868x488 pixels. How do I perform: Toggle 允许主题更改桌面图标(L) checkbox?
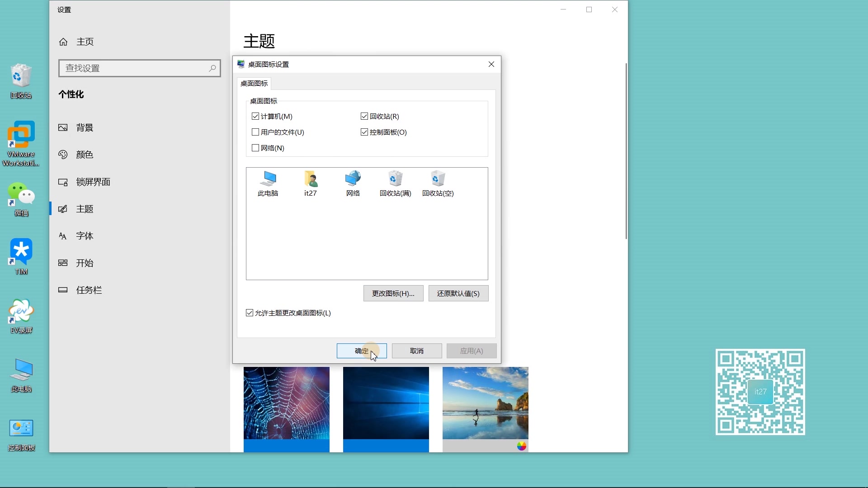tap(250, 313)
